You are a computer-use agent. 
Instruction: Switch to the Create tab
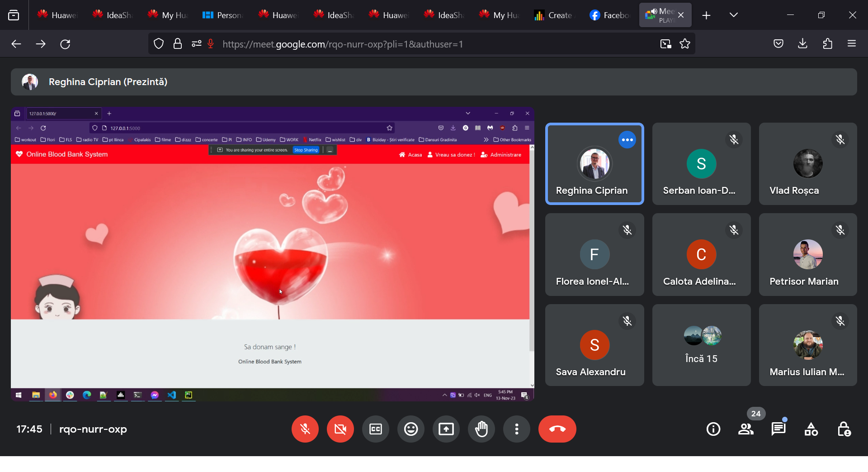coord(554,15)
